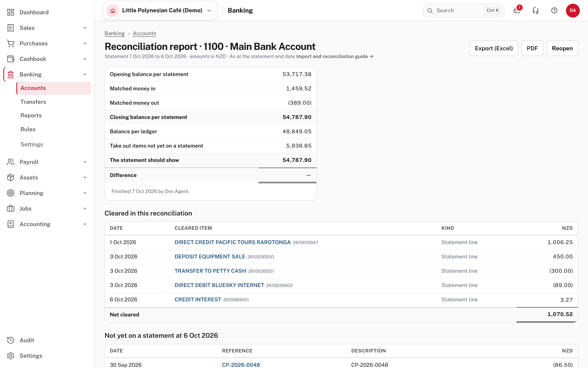Click the Banking building icon

pyautogui.click(x=10, y=74)
